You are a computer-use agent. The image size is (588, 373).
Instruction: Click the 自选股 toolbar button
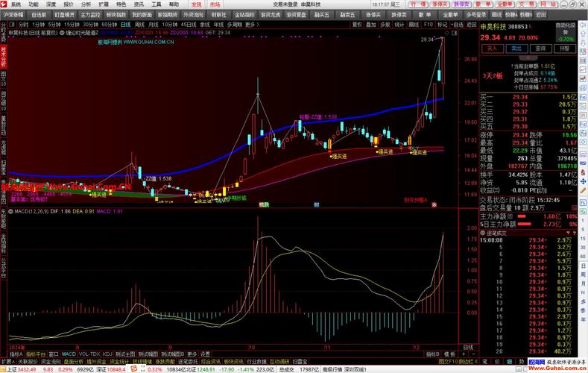pos(39,15)
